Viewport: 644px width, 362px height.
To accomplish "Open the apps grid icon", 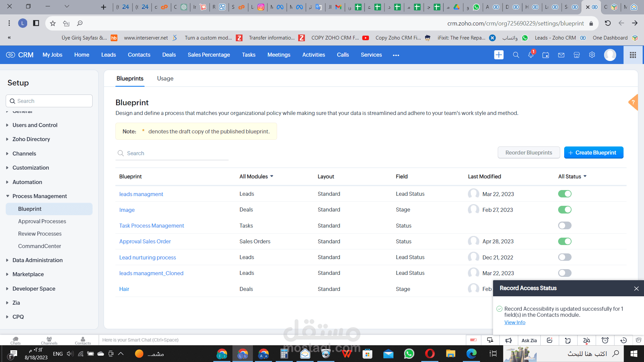I will (633, 55).
